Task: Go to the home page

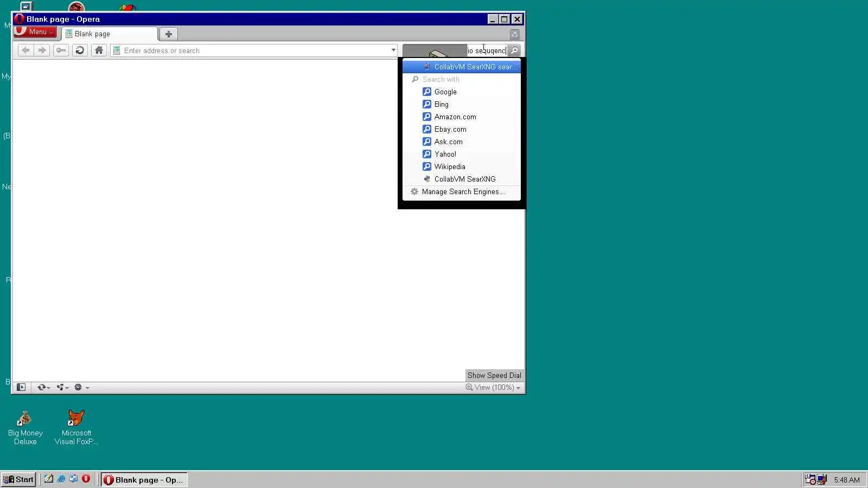Action: (99, 50)
